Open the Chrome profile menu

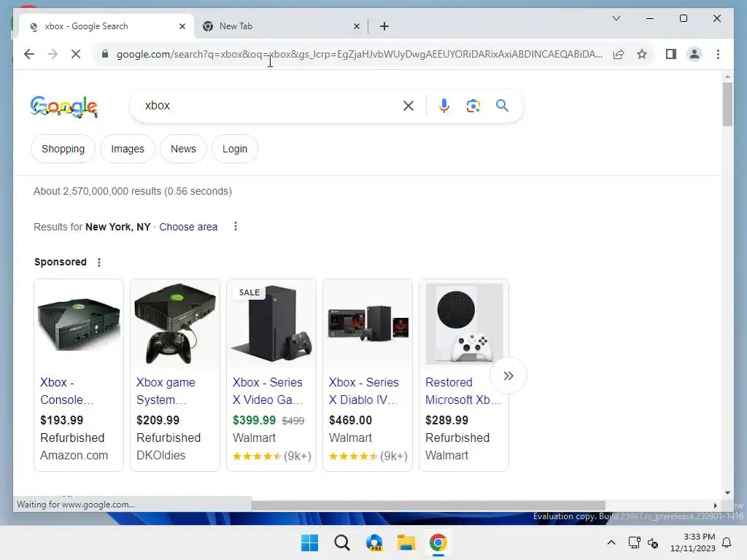tap(694, 54)
